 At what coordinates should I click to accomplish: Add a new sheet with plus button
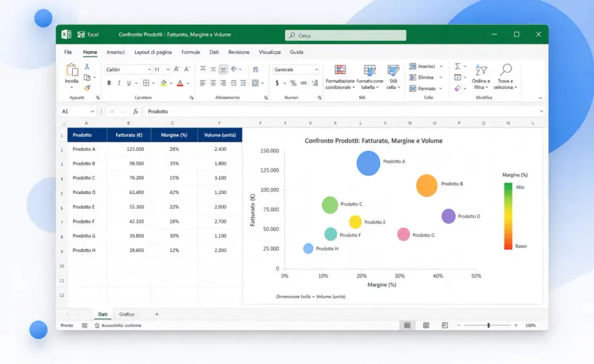pos(157,314)
